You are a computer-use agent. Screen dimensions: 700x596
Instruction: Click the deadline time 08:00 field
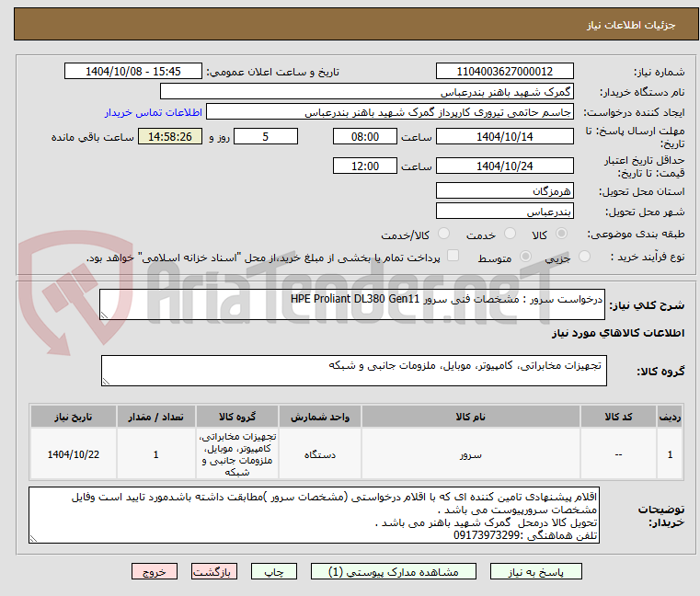pyautogui.click(x=365, y=136)
